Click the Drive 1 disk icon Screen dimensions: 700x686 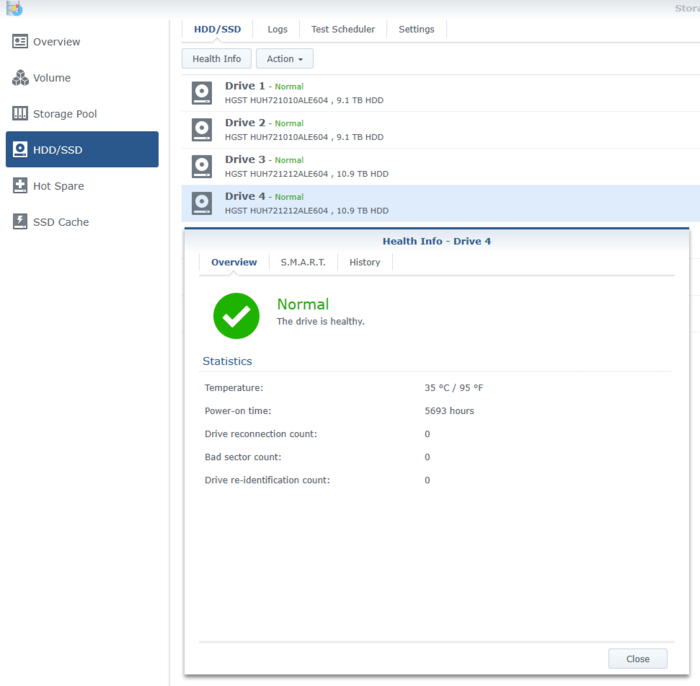click(x=202, y=93)
